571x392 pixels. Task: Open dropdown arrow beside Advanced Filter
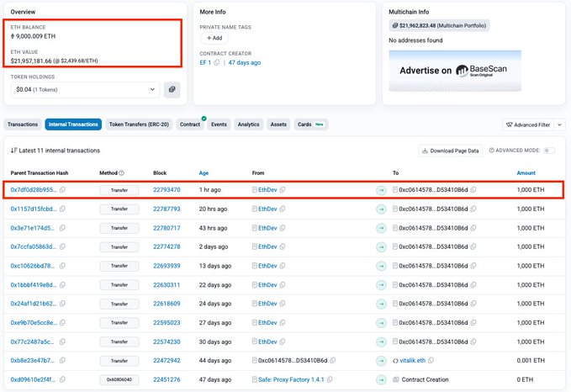[560, 124]
